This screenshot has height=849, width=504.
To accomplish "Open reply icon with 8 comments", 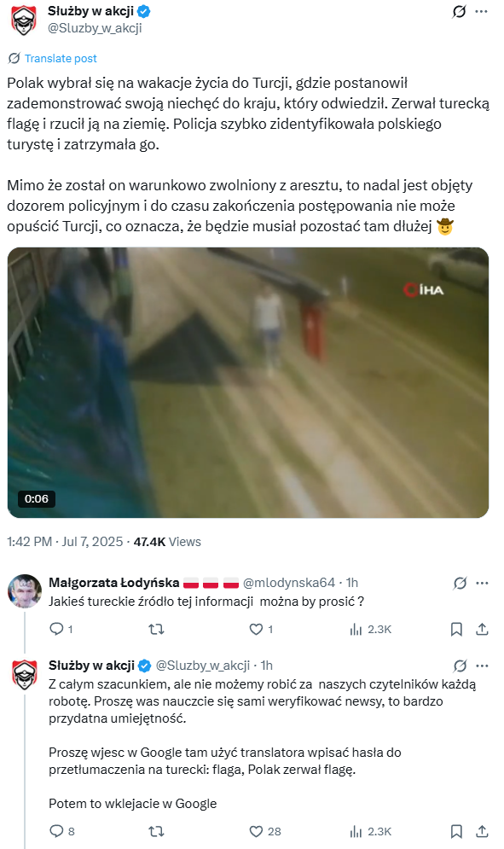I will tap(56, 831).
